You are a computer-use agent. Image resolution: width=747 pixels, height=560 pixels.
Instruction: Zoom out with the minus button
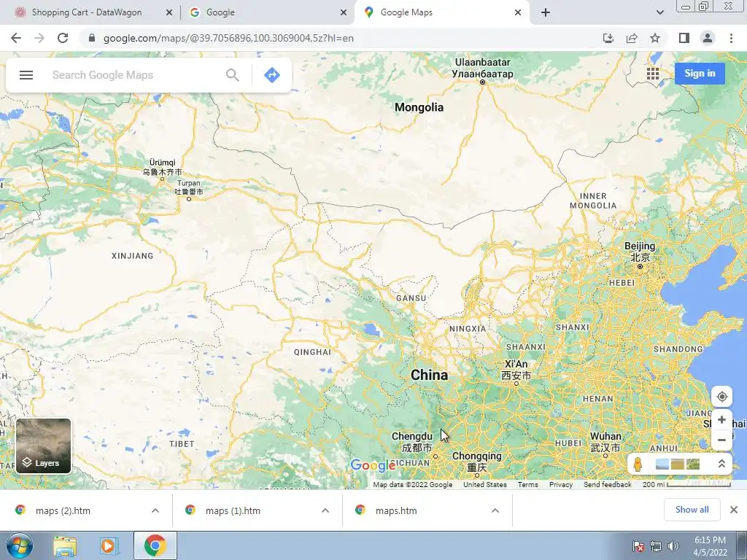click(721, 440)
